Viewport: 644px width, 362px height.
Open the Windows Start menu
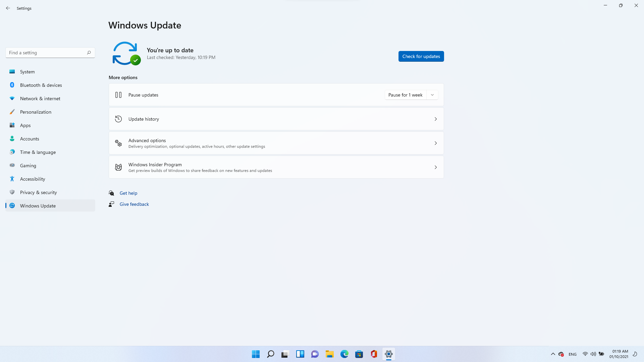click(256, 354)
